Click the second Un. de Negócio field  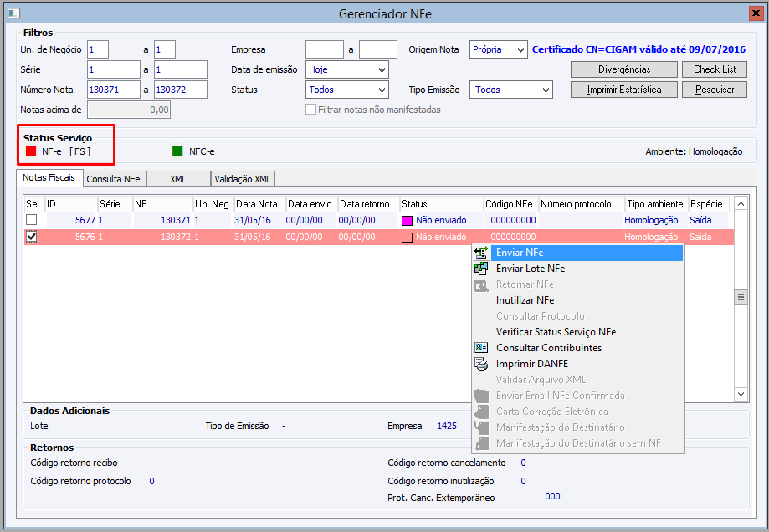(165, 49)
